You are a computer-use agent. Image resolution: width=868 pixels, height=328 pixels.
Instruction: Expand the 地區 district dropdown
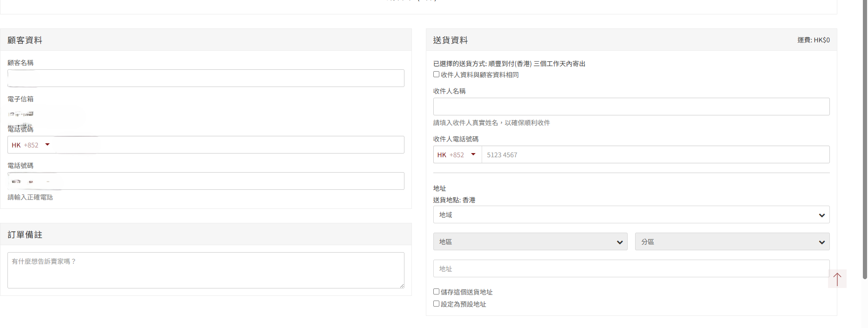pyautogui.click(x=530, y=242)
